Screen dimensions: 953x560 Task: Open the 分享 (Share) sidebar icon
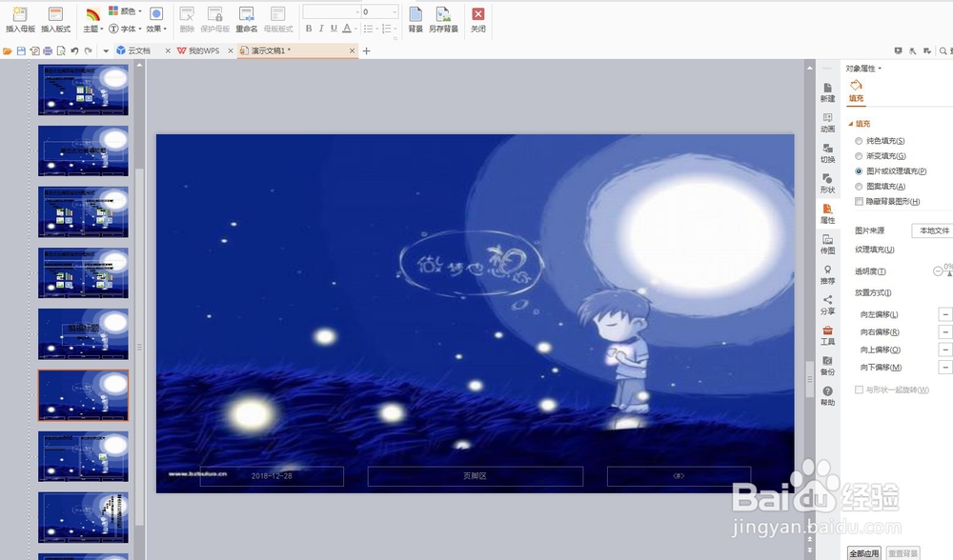click(827, 305)
